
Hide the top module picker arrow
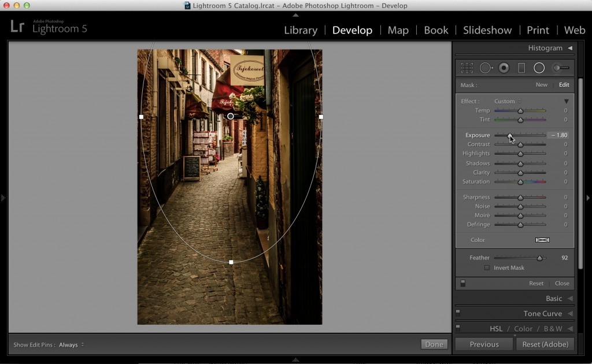pos(295,15)
